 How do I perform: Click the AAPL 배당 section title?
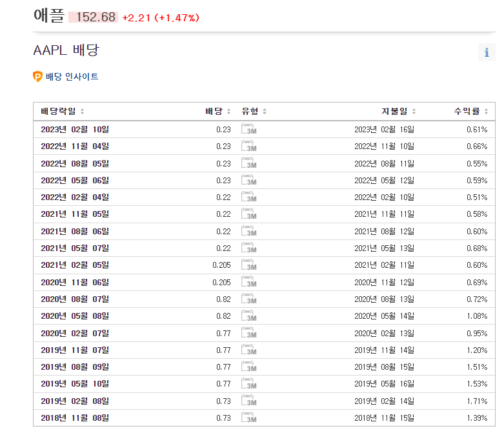(66, 50)
